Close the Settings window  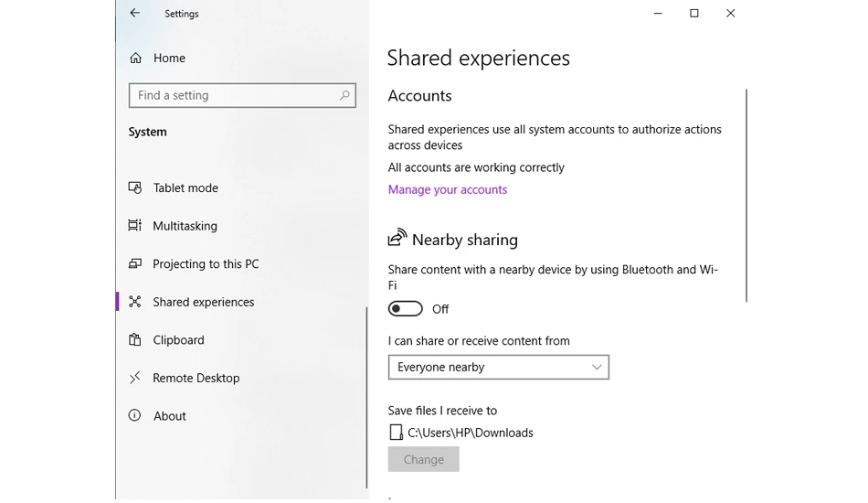point(730,14)
